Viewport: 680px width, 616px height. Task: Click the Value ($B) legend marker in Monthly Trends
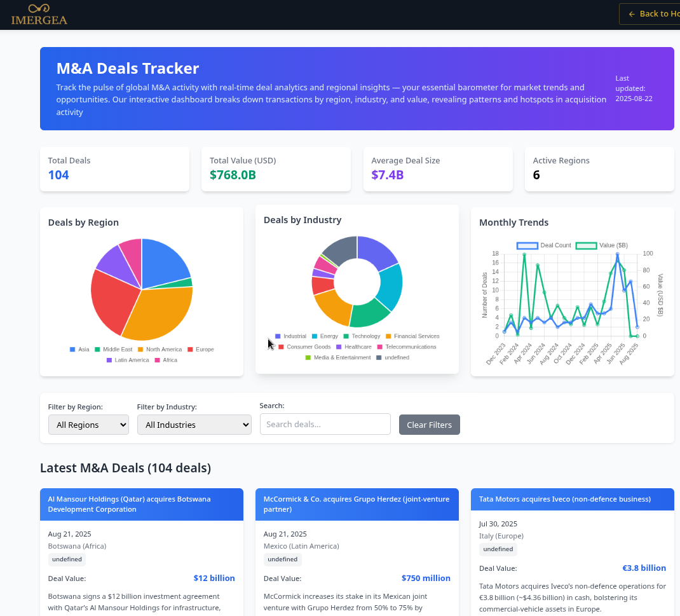(585, 245)
